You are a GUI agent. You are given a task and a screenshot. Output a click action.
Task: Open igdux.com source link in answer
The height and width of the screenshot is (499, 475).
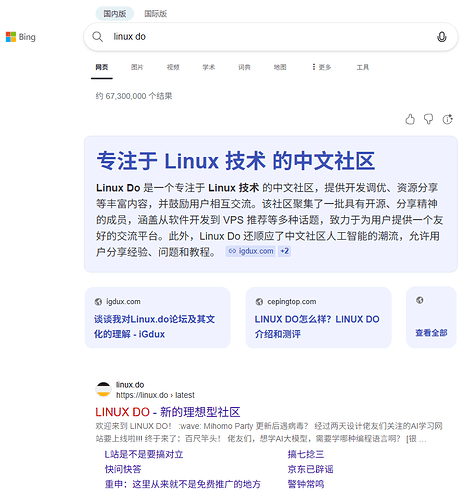251,251
